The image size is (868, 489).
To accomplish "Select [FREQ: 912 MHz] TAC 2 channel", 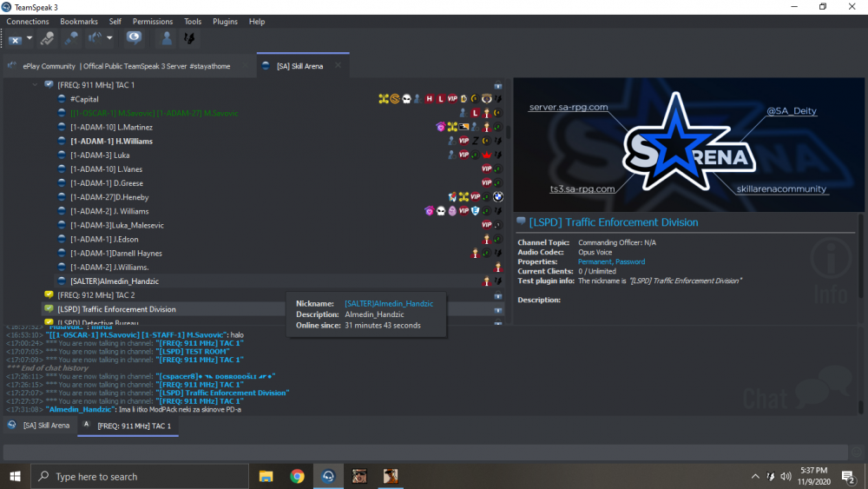I will (95, 295).
